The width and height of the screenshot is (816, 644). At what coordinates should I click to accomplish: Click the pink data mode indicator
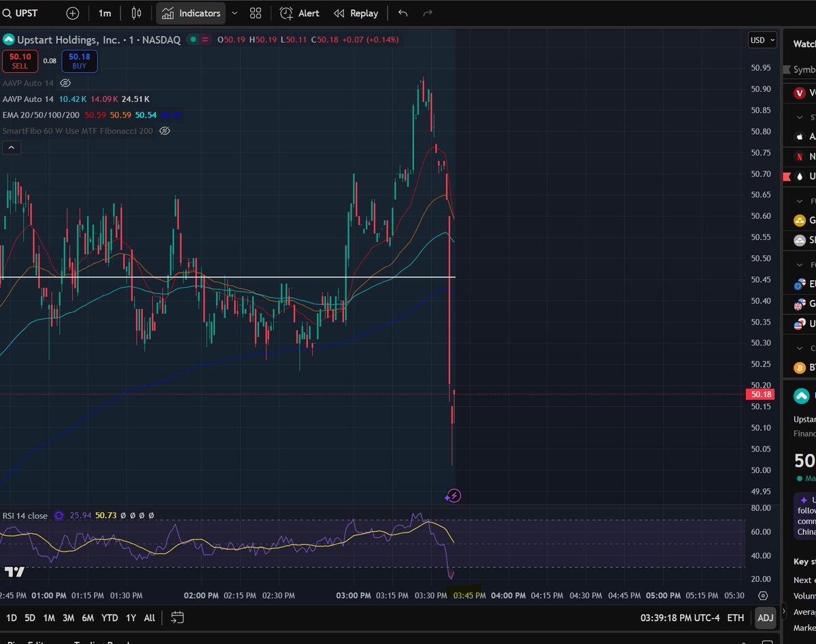[x=205, y=39]
